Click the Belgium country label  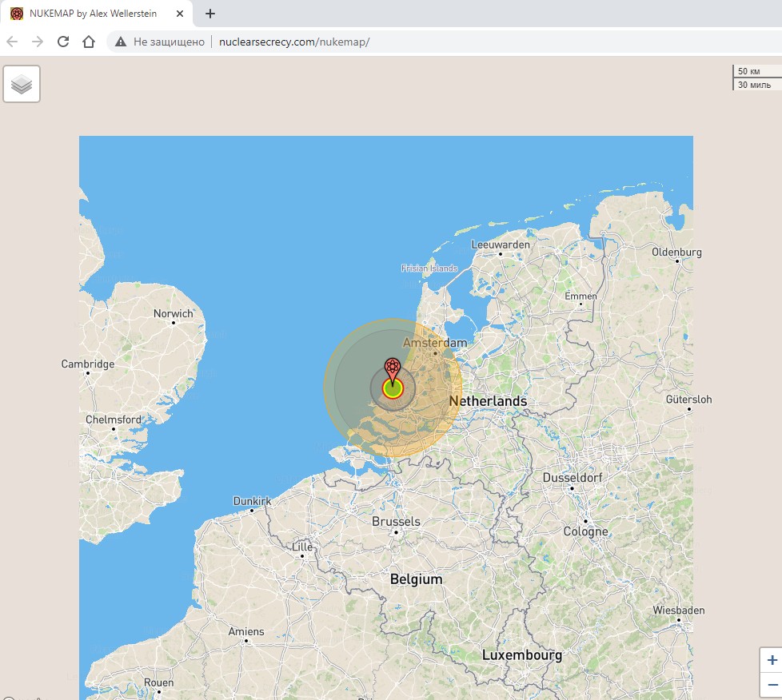[416, 579]
